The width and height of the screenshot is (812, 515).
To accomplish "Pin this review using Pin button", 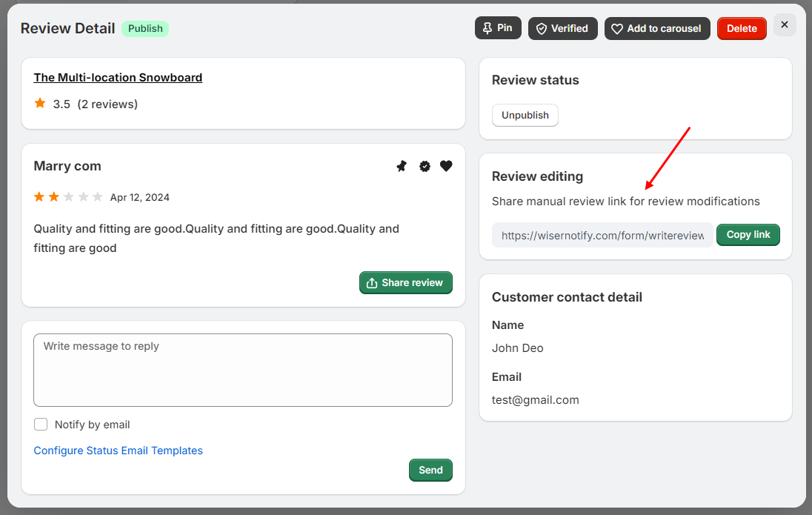I will (x=498, y=28).
